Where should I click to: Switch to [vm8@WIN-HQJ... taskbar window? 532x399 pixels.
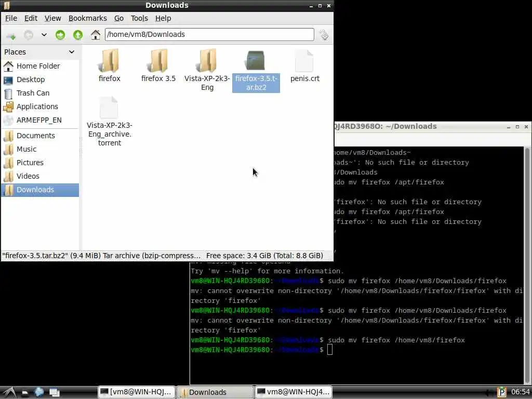[x=137, y=392]
